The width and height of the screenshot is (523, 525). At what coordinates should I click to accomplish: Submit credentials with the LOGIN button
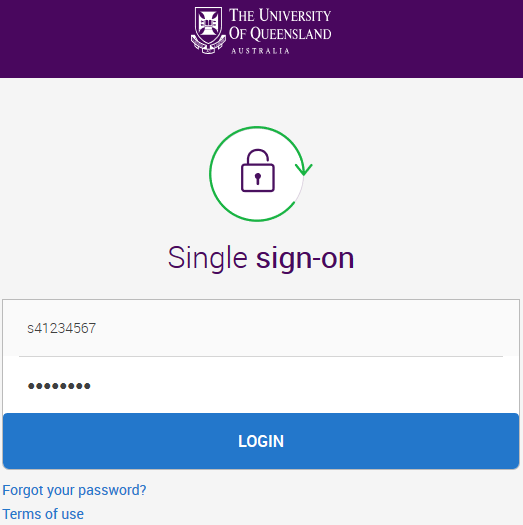tap(261, 441)
